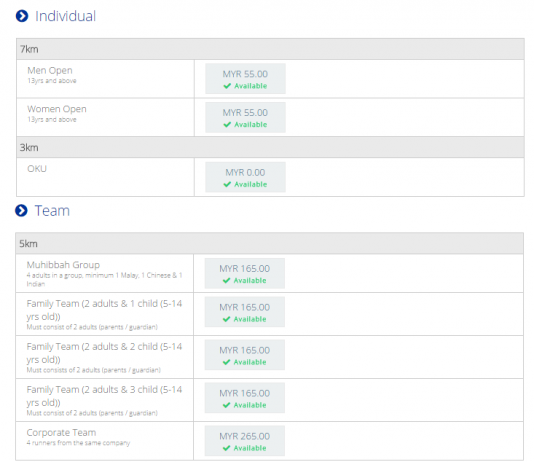This screenshot has height=462, width=534.
Task: Choose OKU MYR 0.00 free entry button
Action: [x=245, y=177]
